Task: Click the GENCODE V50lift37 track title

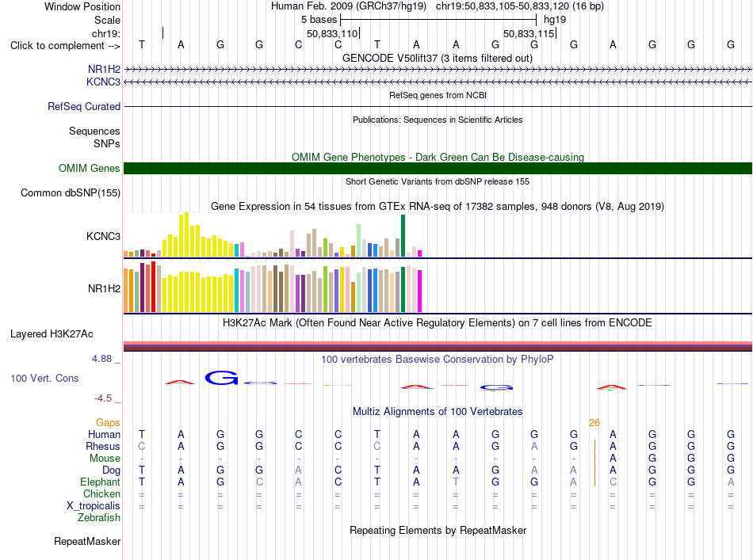Action: (438, 58)
